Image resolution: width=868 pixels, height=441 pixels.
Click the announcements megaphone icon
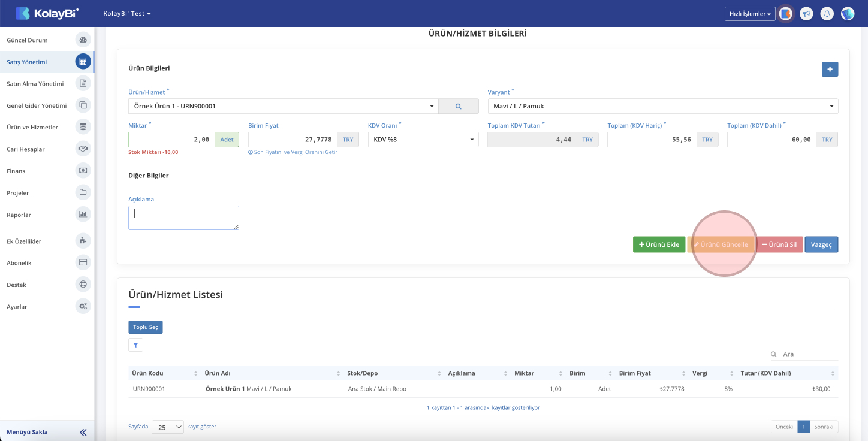coord(806,14)
